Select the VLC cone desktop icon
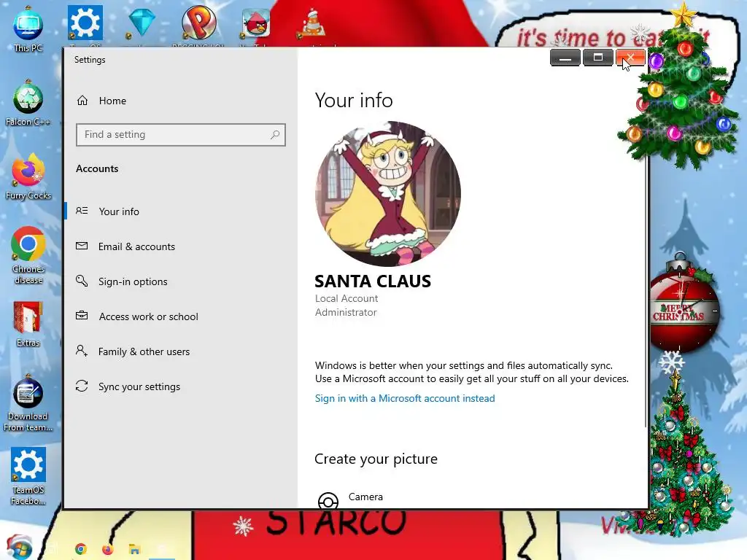747x560 pixels. coord(312,23)
